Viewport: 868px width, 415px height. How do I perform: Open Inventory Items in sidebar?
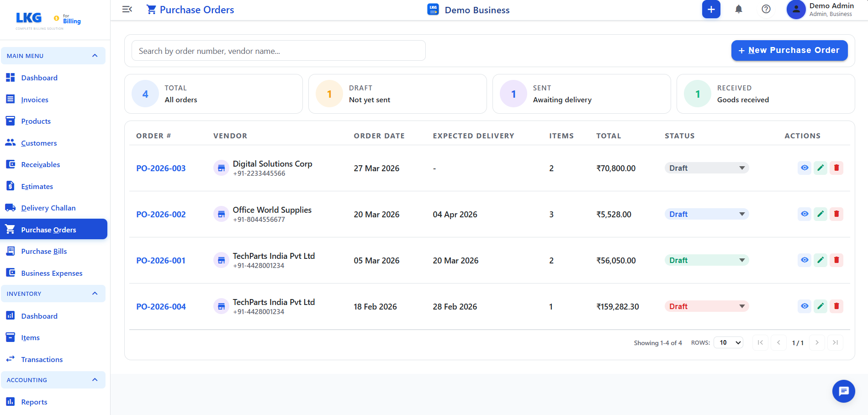click(53, 337)
